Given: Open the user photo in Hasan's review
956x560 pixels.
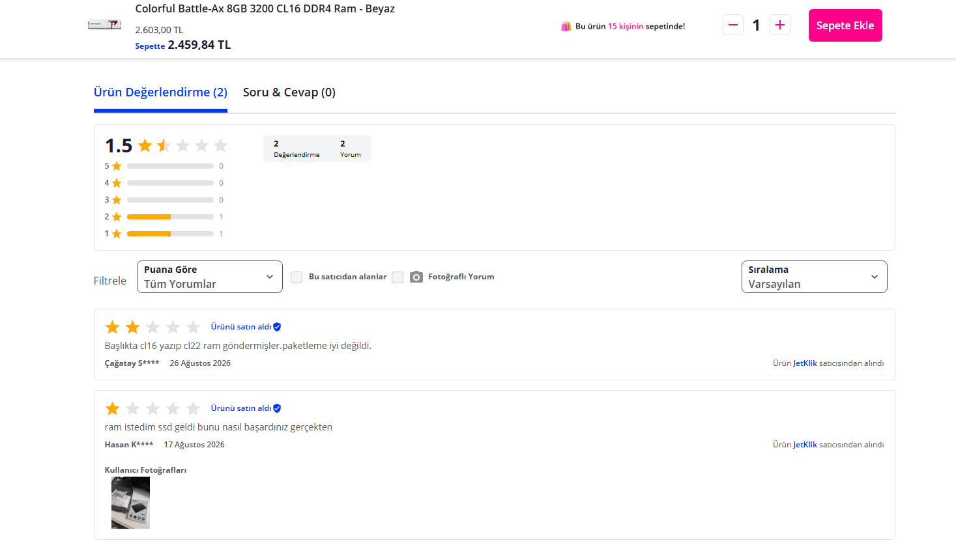Looking at the screenshot, I should pyautogui.click(x=130, y=503).
